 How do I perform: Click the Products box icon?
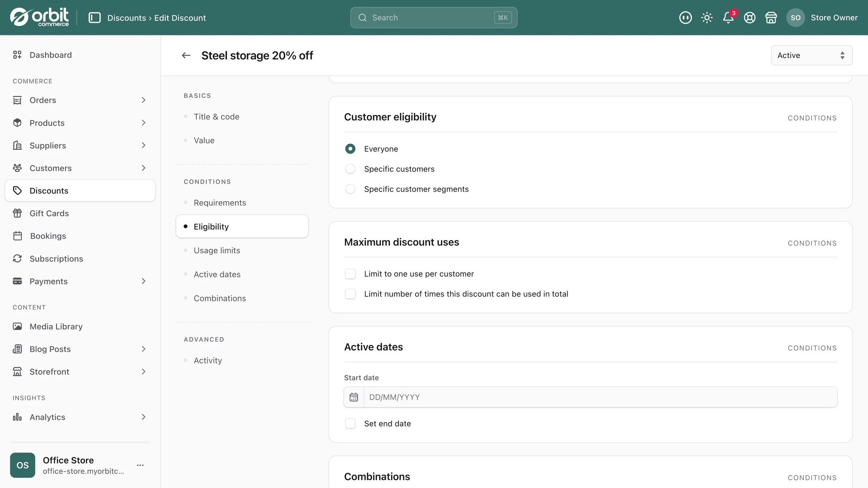[17, 123]
